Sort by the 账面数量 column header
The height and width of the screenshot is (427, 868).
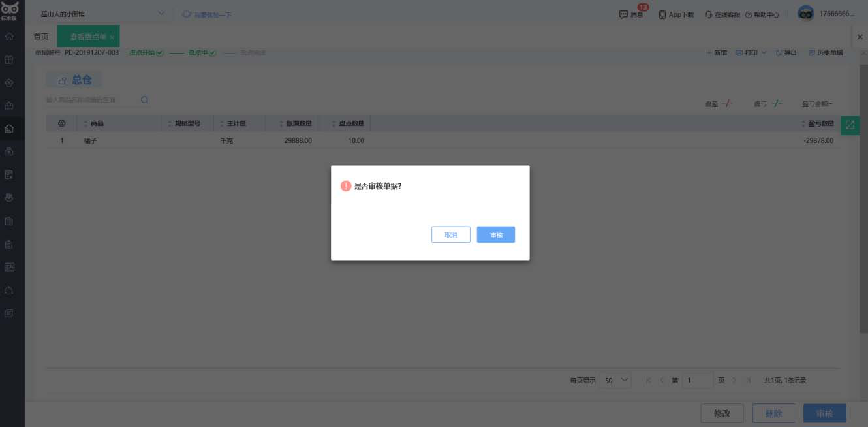coord(295,123)
